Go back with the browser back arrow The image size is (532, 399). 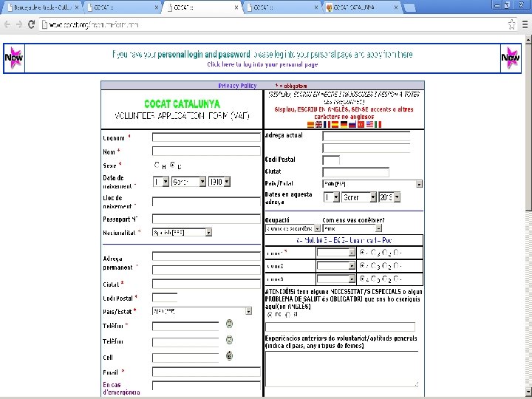7,24
